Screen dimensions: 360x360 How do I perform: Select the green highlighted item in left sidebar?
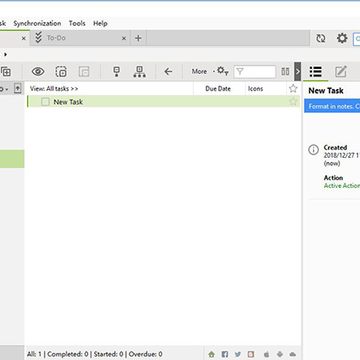12,159
